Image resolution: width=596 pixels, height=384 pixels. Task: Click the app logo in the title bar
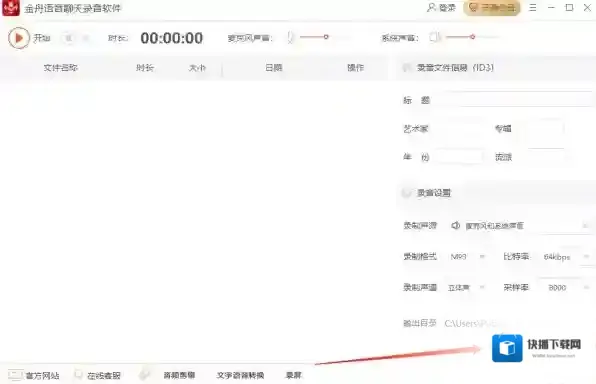pos(11,8)
